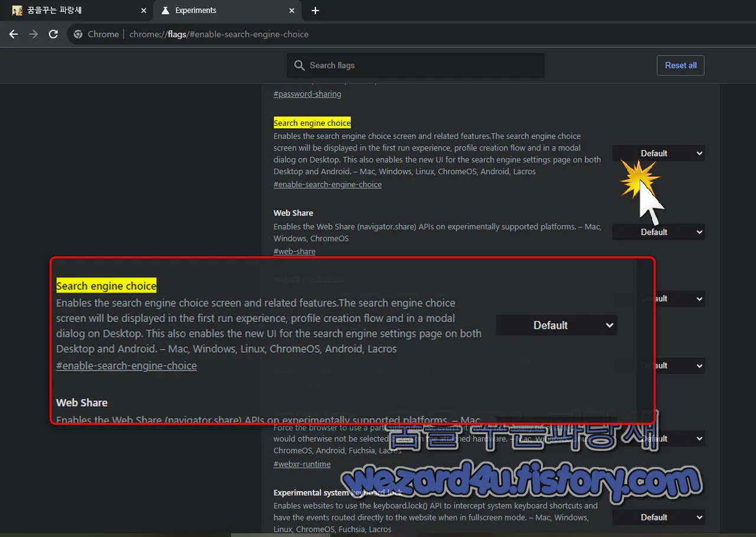This screenshot has height=537, width=756.
Task: Open the #enable-search-engine-choice link
Action: click(327, 184)
